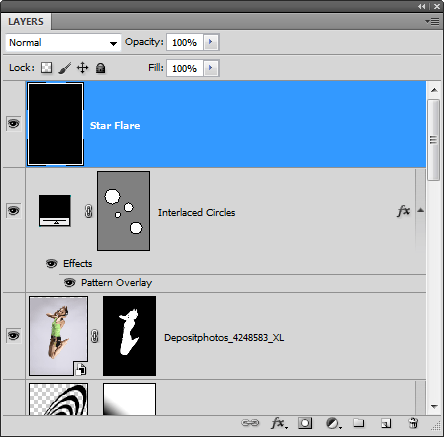Open the add layer style fx button

[279, 423]
